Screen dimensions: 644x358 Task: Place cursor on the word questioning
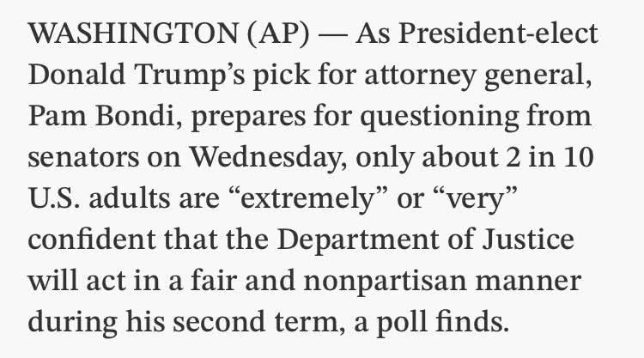click(x=440, y=117)
